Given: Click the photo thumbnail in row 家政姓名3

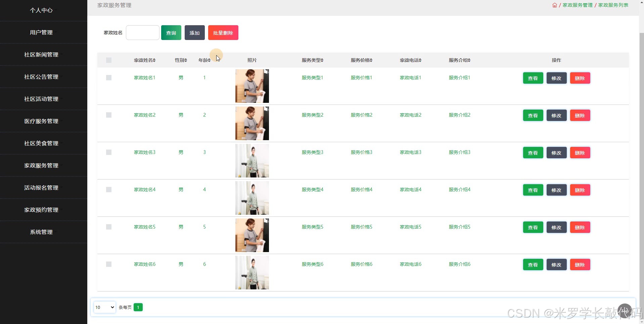Looking at the screenshot, I should click(252, 161).
